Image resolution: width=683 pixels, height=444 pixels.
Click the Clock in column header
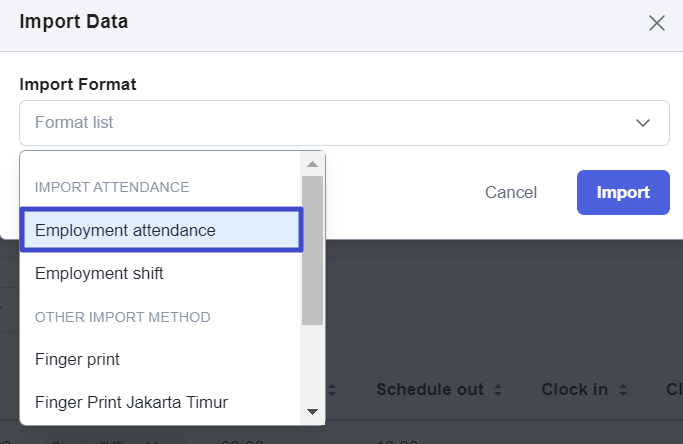pos(575,389)
